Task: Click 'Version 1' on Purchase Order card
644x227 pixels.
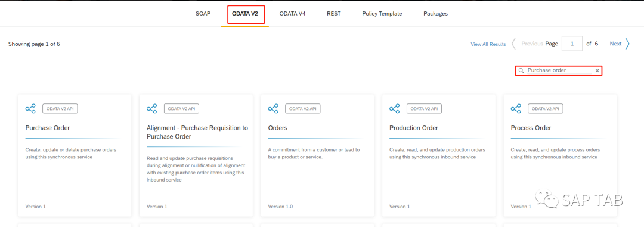Action: click(x=36, y=207)
